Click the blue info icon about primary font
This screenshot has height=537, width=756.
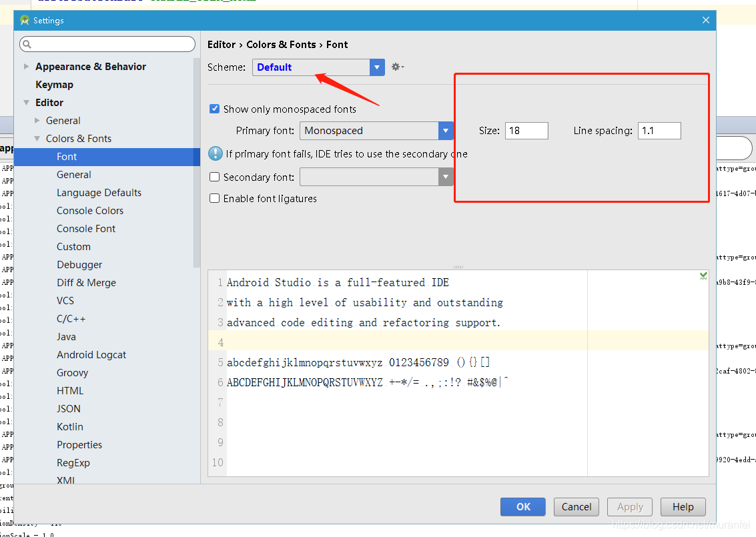tap(216, 154)
